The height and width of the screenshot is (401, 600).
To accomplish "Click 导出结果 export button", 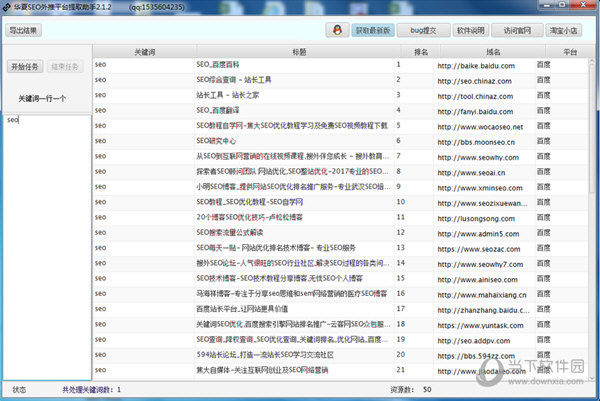I will coord(23,30).
